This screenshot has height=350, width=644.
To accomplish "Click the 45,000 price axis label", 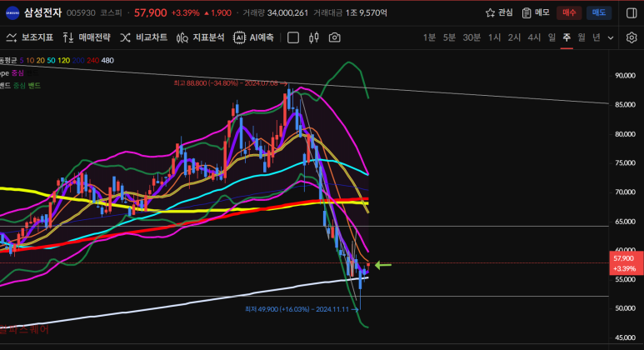I will coord(625,337).
